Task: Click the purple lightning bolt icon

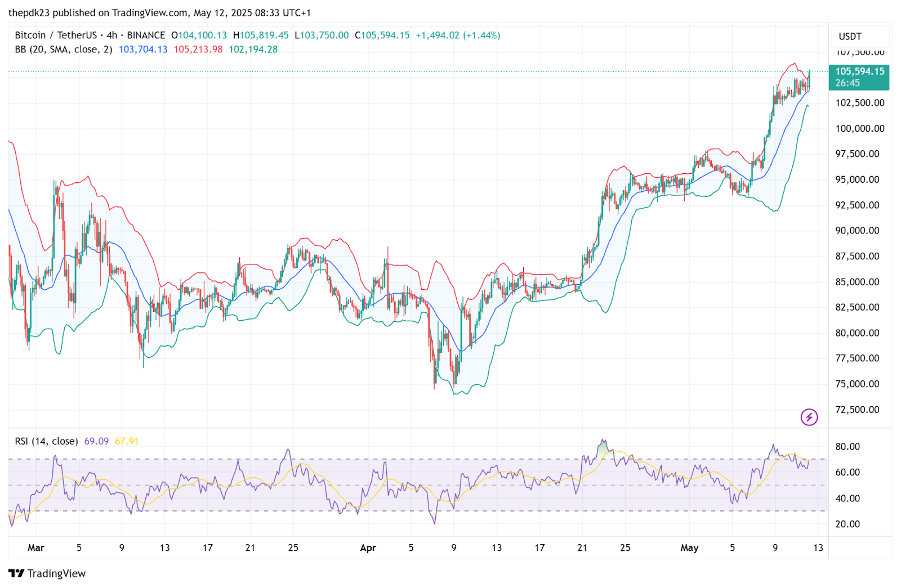Action: click(x=809, y=417)
